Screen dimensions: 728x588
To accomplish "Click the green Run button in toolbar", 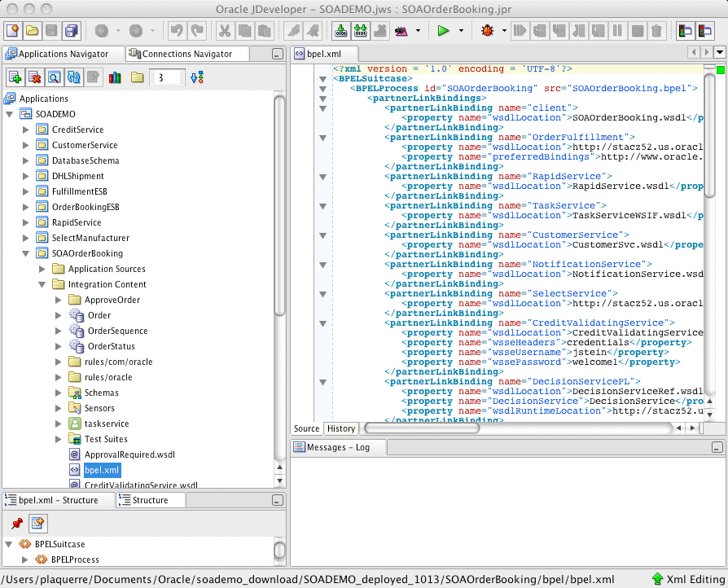I will (442, 31).
